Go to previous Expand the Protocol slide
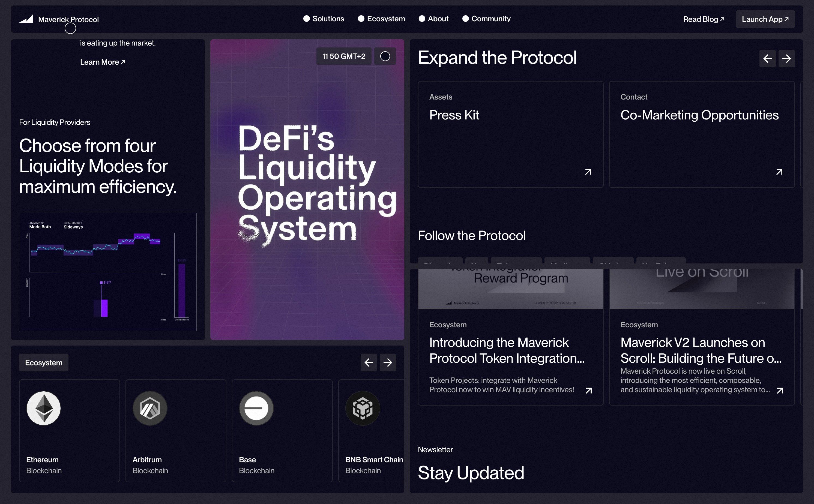 point(767,59)
